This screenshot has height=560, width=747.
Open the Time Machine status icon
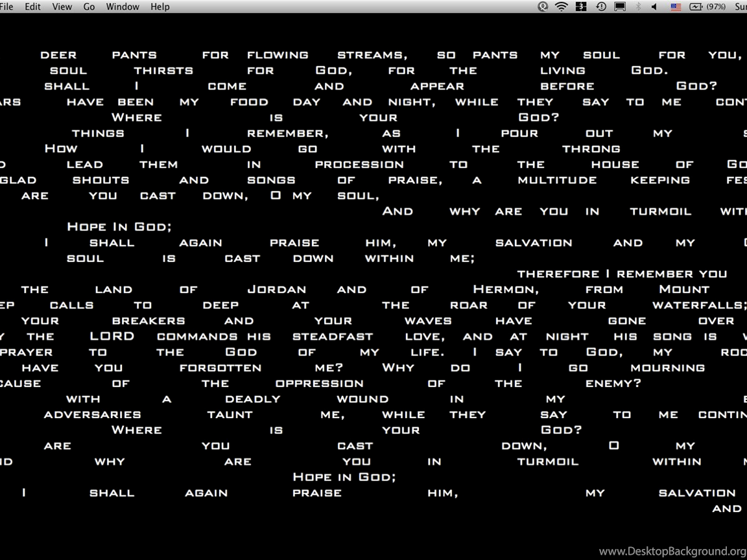click(601, 6)
